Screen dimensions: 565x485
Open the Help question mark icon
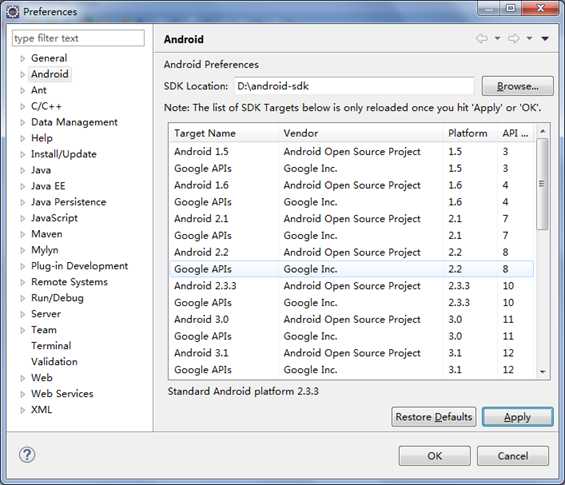(x=27, y=455)
